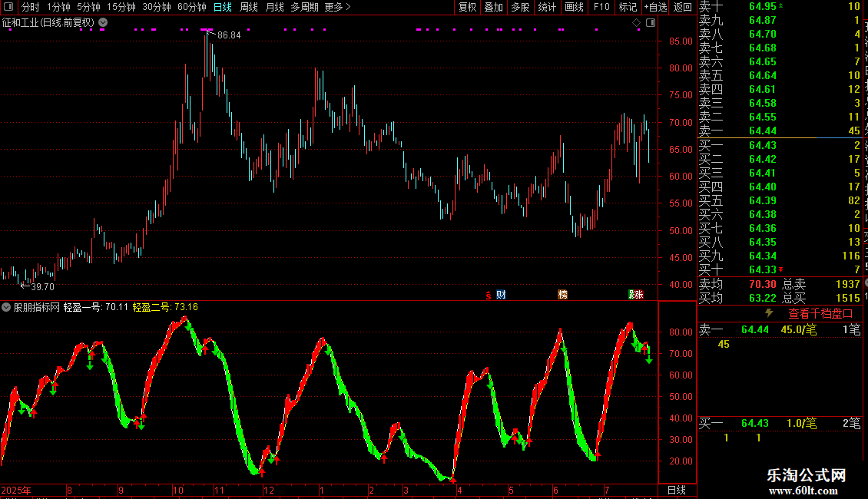Screen dimensions: 868x499
Task: Toggle the left sidebar panel icon
Action: (8, 7)
